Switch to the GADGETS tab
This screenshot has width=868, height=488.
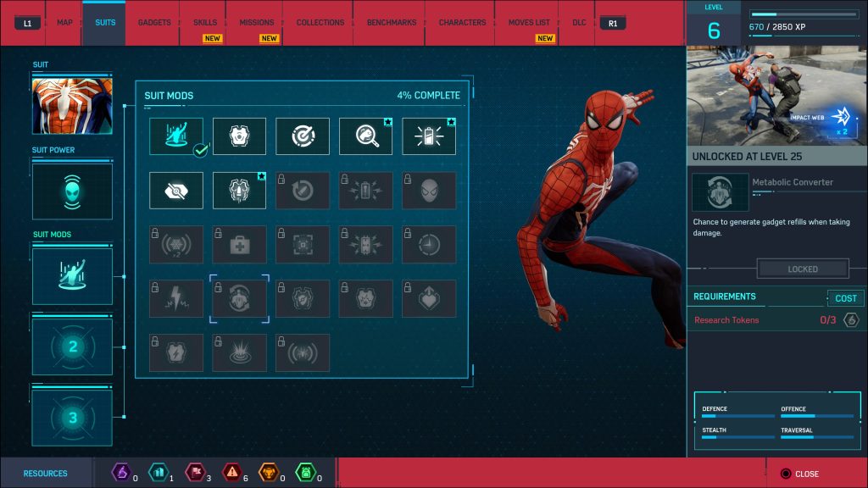pos(153,23)
